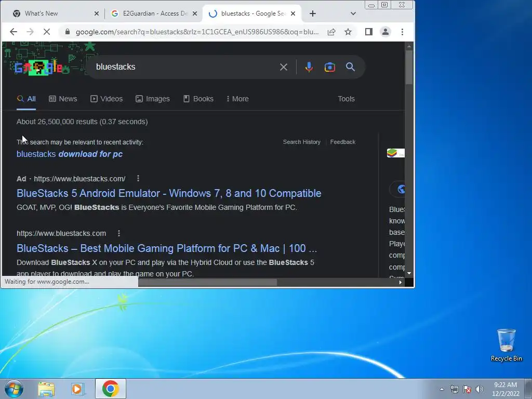
Task: Click the Google search input field
Action: click(x=185, y=67)
